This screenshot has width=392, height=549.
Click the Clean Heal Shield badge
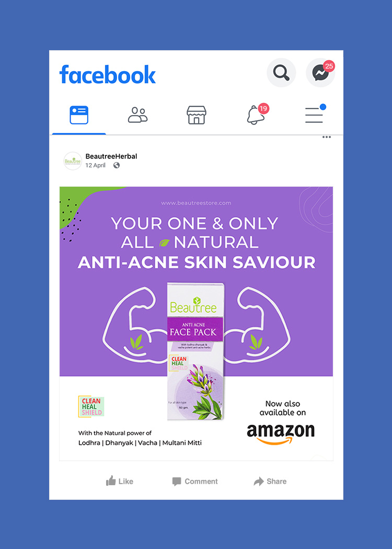[x=91, y=406]
